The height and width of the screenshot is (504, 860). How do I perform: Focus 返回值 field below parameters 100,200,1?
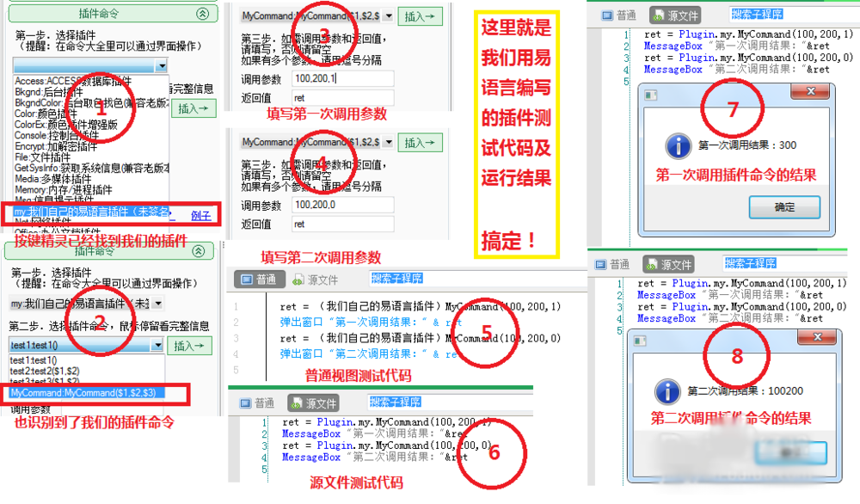pyautogui.click(x=343, y=98)
